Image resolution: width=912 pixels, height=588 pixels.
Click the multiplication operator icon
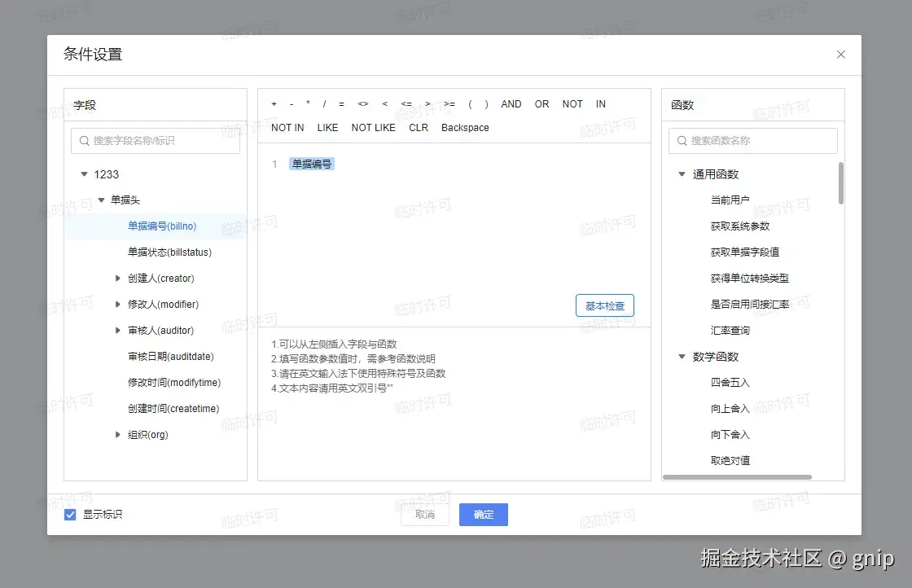pos(308,104)
